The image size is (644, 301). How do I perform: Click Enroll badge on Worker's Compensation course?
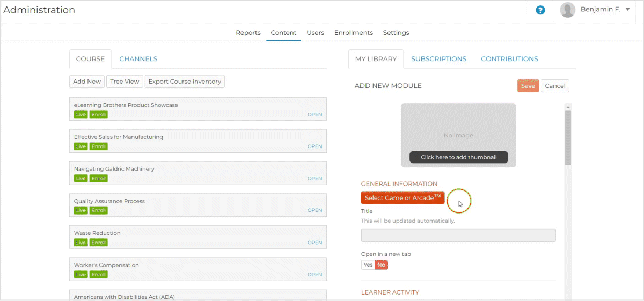[99, 275]
